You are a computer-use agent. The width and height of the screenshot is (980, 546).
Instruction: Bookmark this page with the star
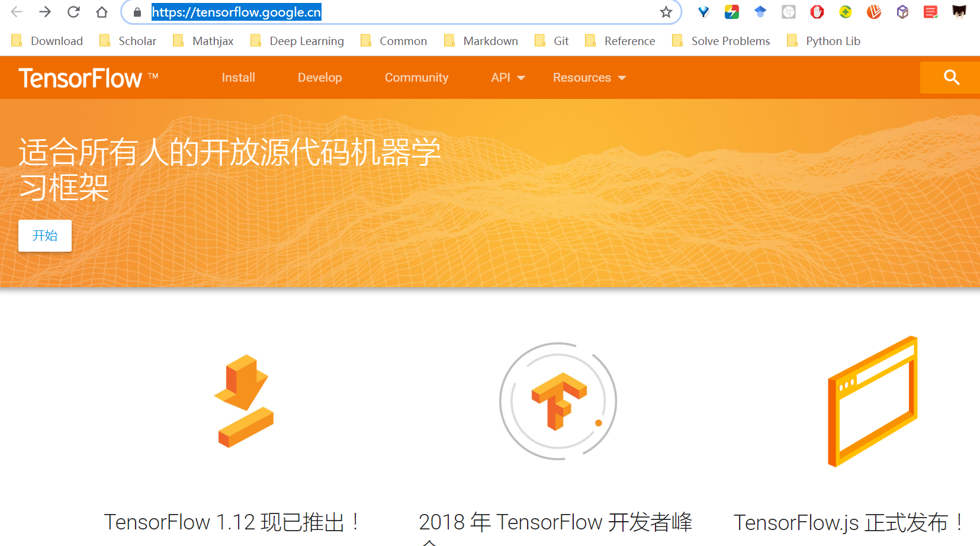coord(666,12)
